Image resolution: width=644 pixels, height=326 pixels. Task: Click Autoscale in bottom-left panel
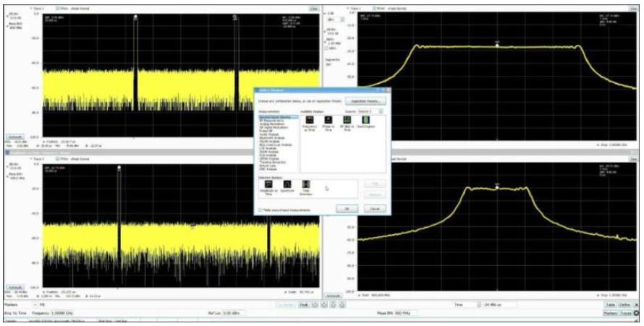click(14, 288)
